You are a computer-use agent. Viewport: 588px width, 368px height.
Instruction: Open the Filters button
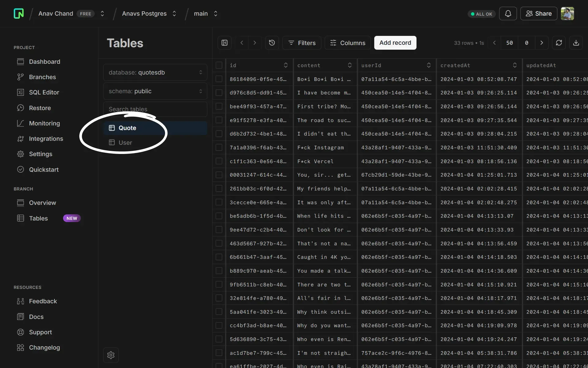click(302, 43)
